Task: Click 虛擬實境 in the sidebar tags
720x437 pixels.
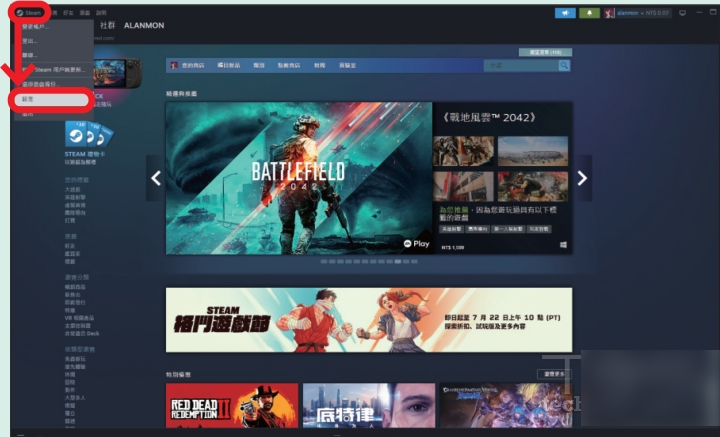Action: point(75,205)
